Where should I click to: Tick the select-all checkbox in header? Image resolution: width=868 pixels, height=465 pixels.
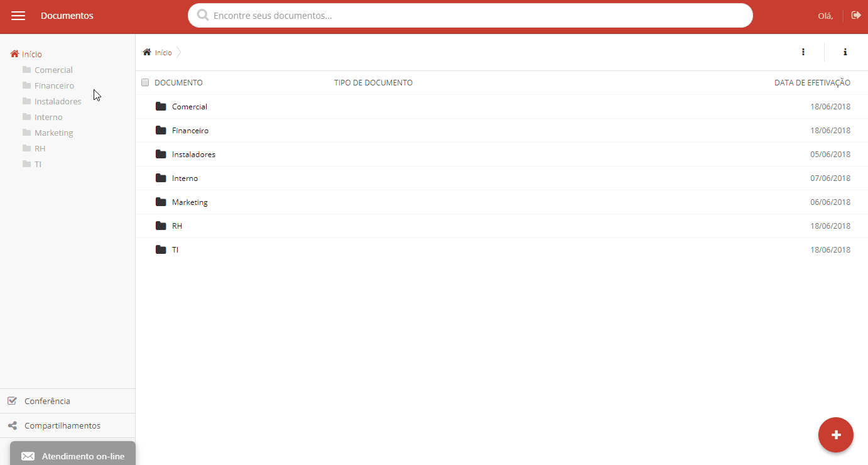coord(145,82)
